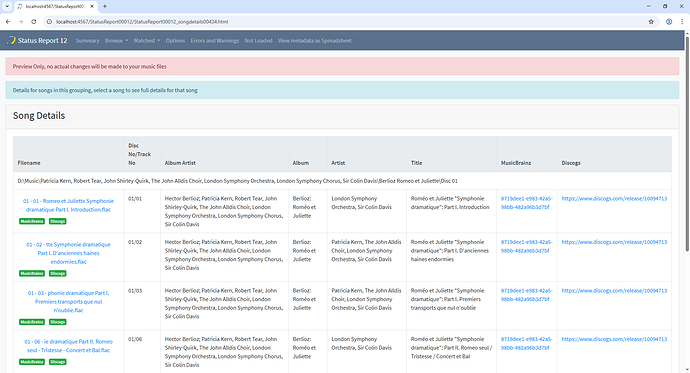Image resolution: width=690 pixels, height=373 pixels.
Task: Bookmark this page with the star icon
Action: click(x=651, y=22)
